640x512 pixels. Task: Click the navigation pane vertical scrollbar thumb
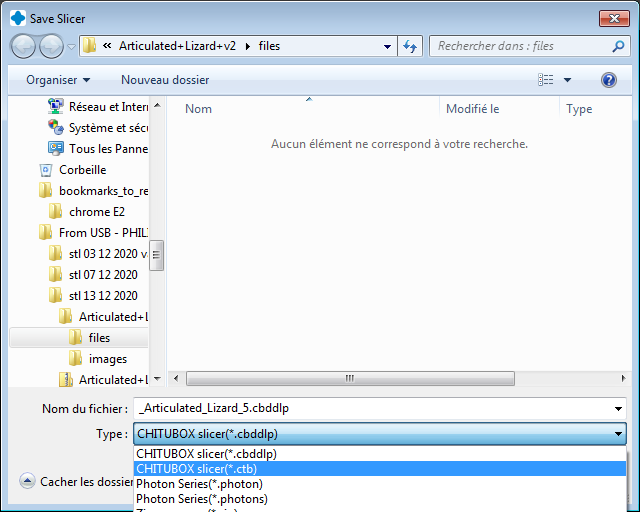tap(157, 255)
